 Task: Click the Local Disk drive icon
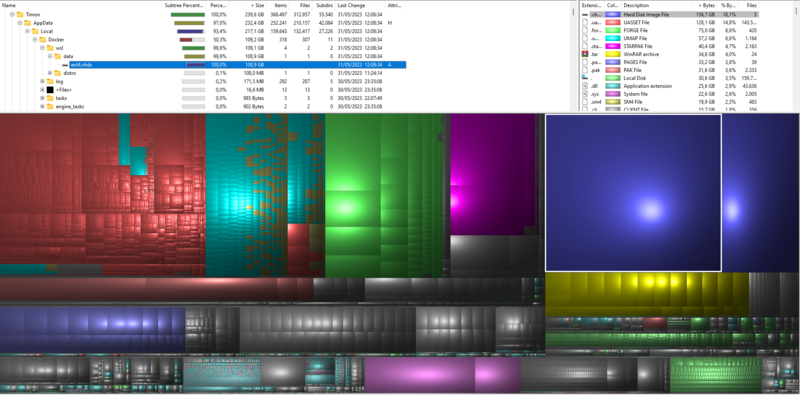point(585,78)
